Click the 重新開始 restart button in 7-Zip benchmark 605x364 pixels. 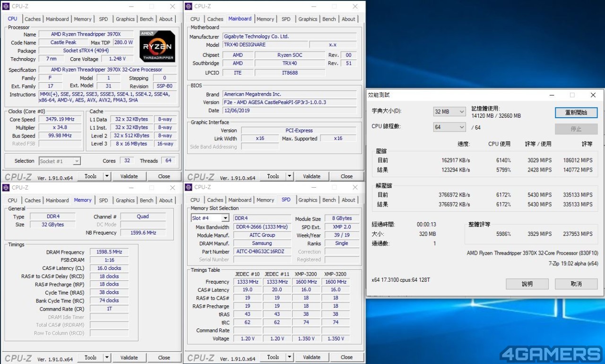[576, 113]
